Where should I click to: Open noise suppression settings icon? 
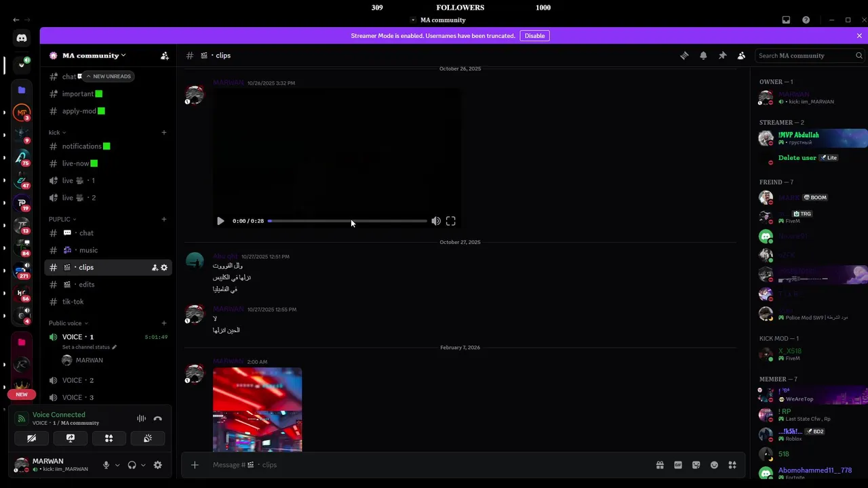pos(141,419)
